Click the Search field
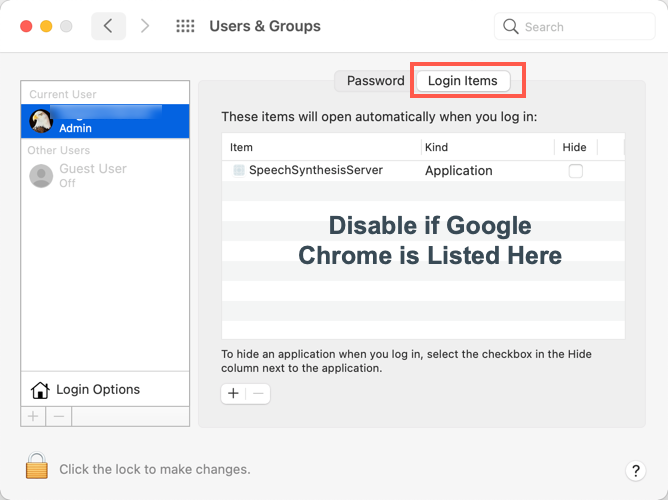Viewport: 668px width, 500px height. point(574,26)
